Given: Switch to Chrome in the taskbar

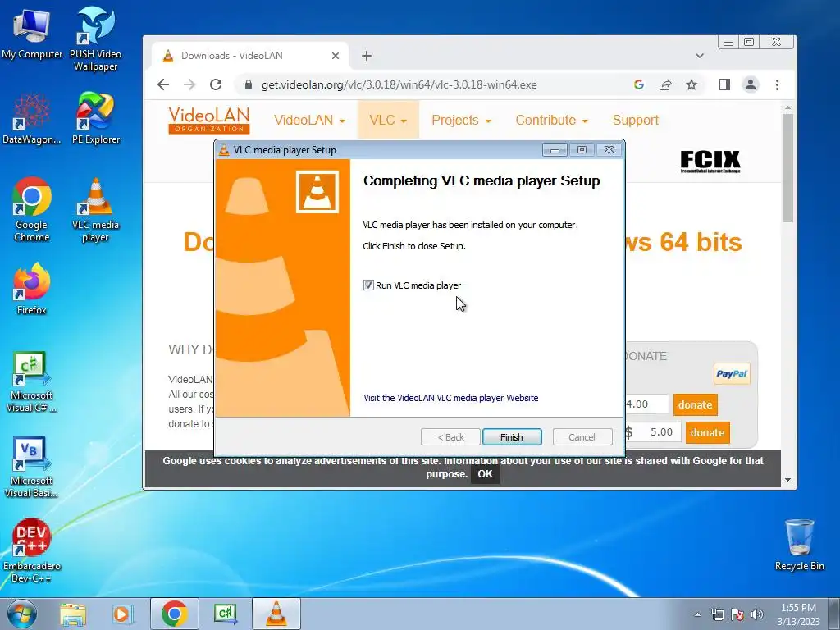Looking at the screenshot, I should click(x=174, y=614).
